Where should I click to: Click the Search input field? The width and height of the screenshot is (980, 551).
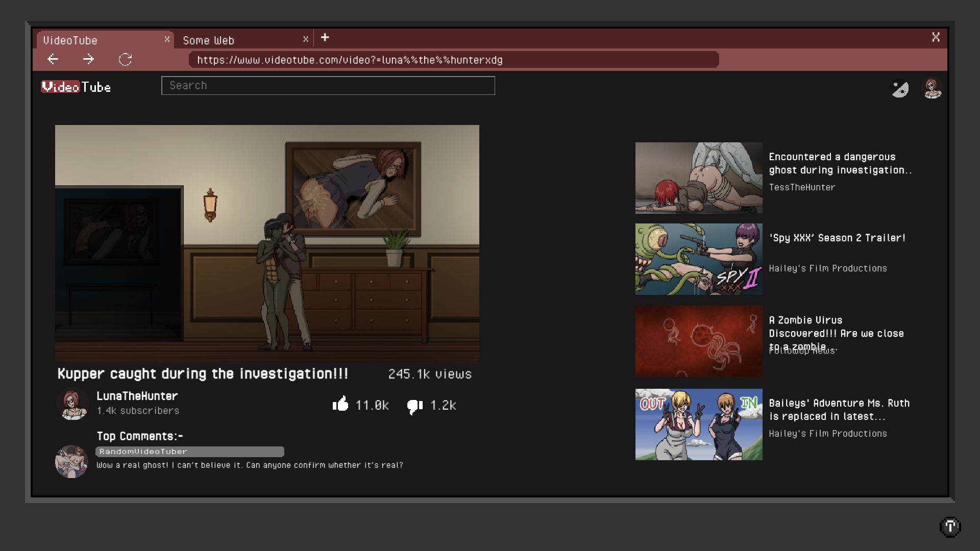pyautogui.click(x=328, y=86)
